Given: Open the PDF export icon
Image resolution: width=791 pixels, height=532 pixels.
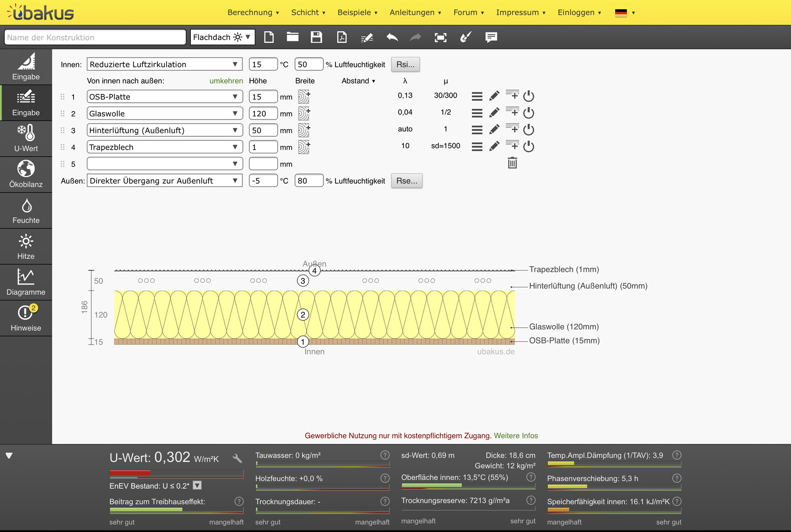Looking at the screenshot, I should [342, 37].
